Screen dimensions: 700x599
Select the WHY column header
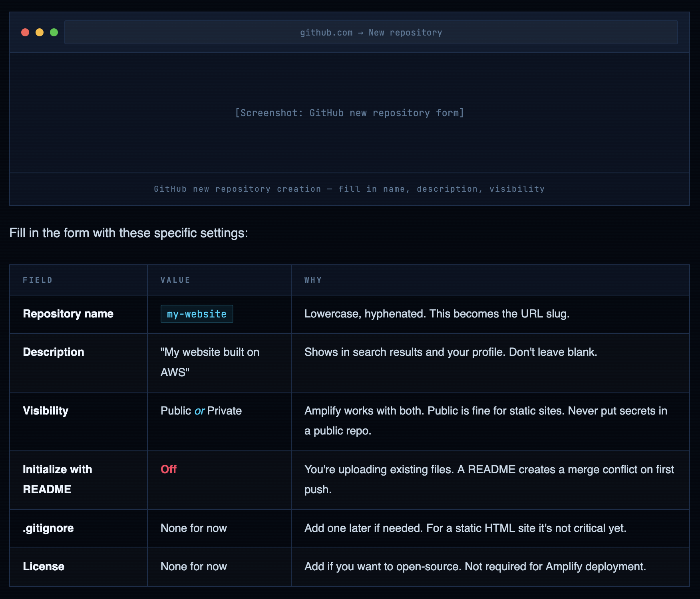coord(313,280)
